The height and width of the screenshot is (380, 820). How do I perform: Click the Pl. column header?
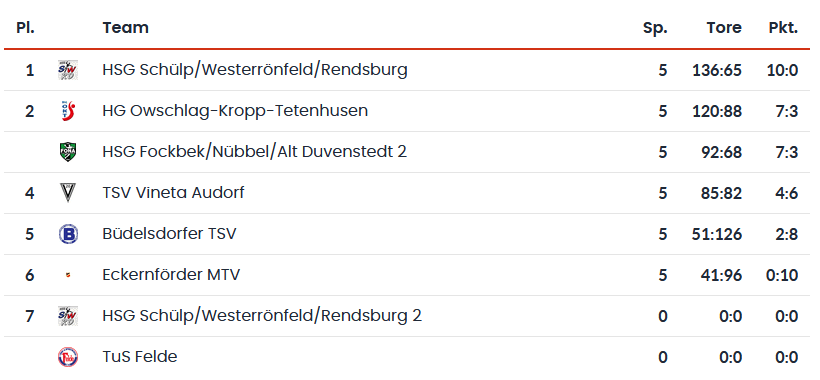pyautogui.click(x=25, y=28)
